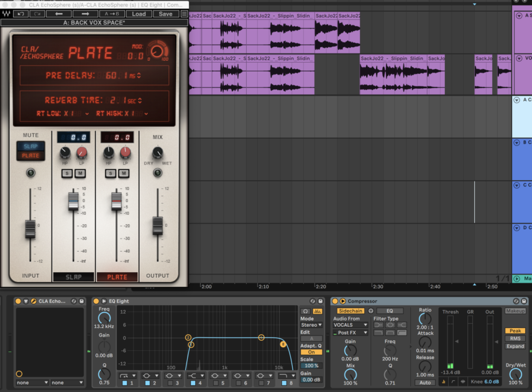Click the Dry/Wet MIX knob

pos(157,153)
